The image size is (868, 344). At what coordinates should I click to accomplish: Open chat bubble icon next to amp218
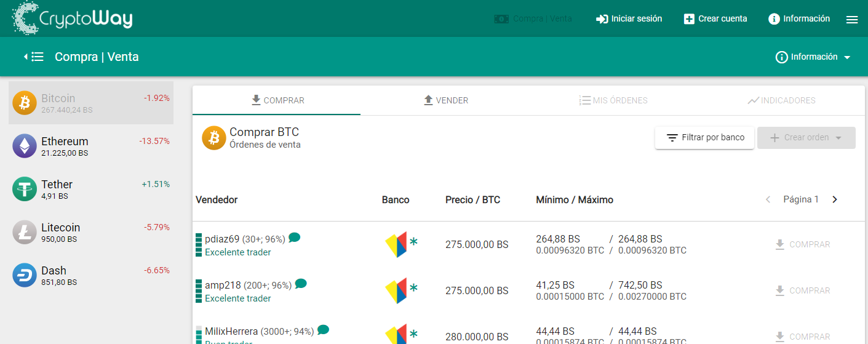[301, 284]
